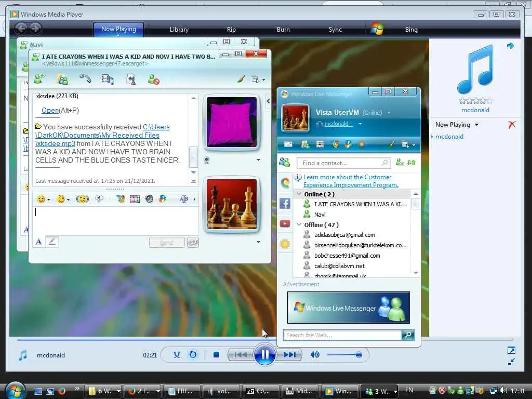Open the dropdown under the contact's pillow picture

(x=258, y=160)
